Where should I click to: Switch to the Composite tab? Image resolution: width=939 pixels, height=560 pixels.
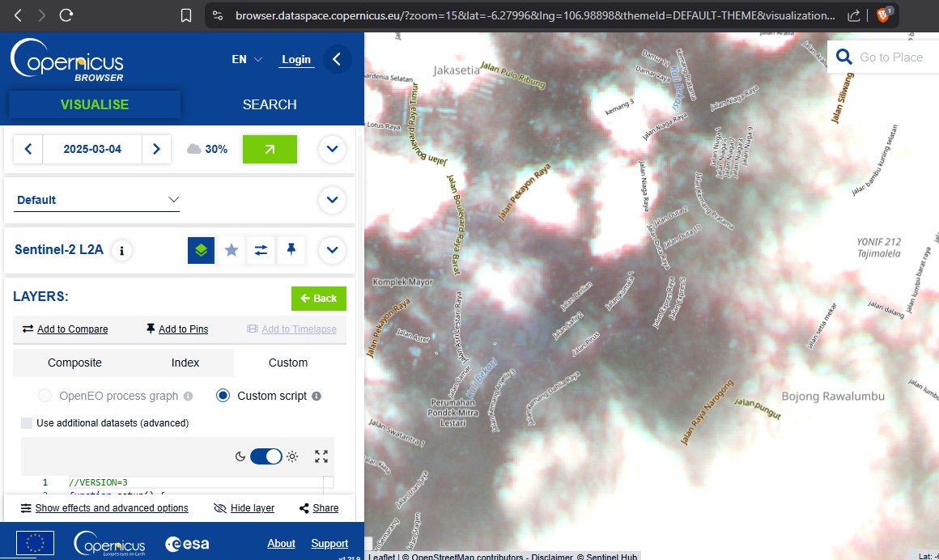point(74,363)
